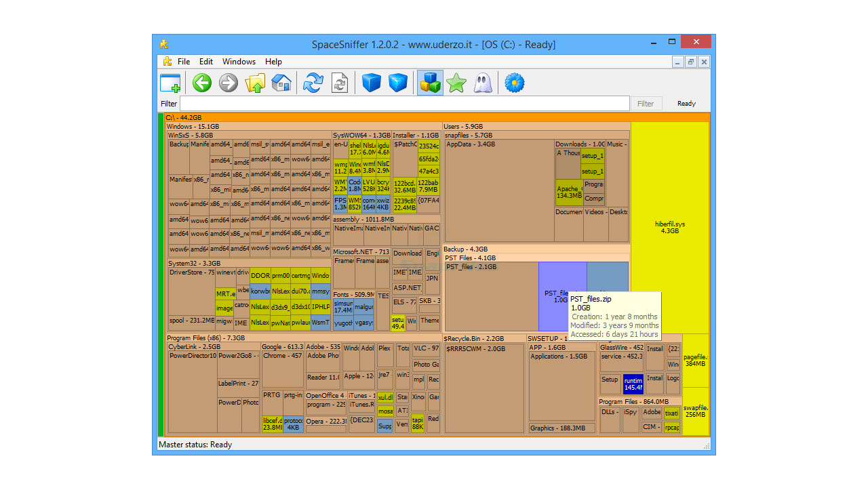
Task: Toggle the colored cubes file-class styling
Action: pyautogui.click(x=430, y=83)
